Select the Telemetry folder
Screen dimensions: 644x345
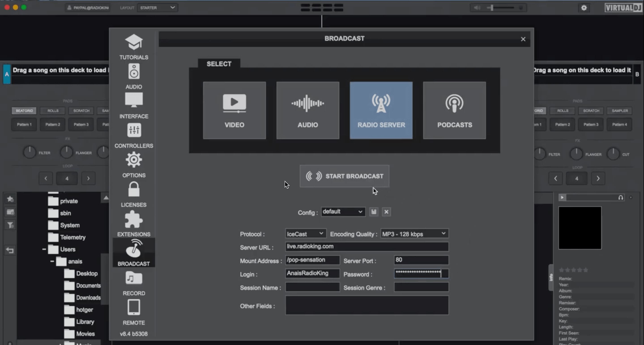coord(67,237)
